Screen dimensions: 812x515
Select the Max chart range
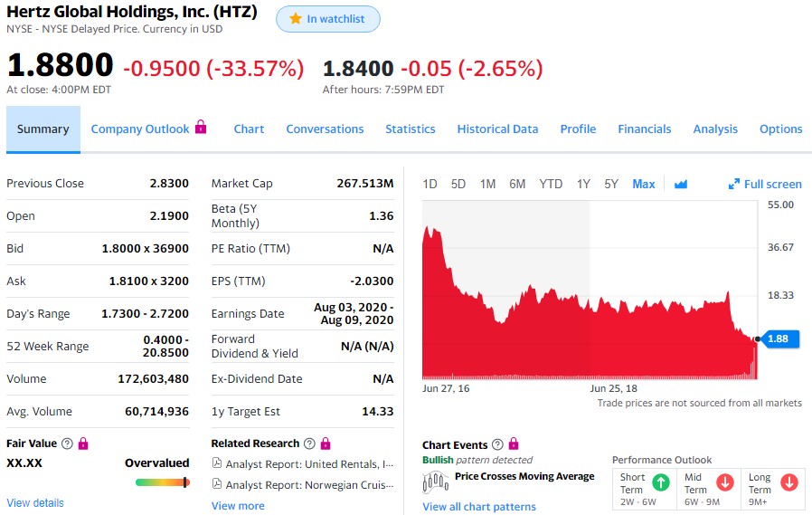(x=644, y=184)
